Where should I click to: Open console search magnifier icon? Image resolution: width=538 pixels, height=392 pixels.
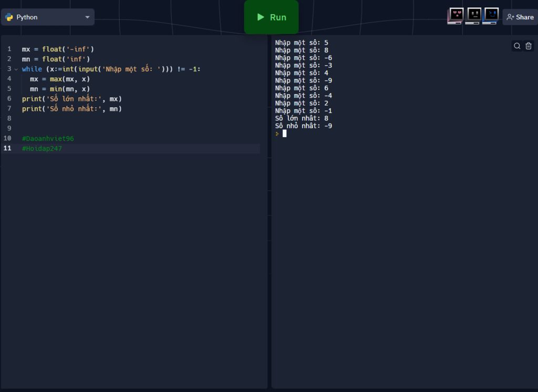[x=517, y=46]
